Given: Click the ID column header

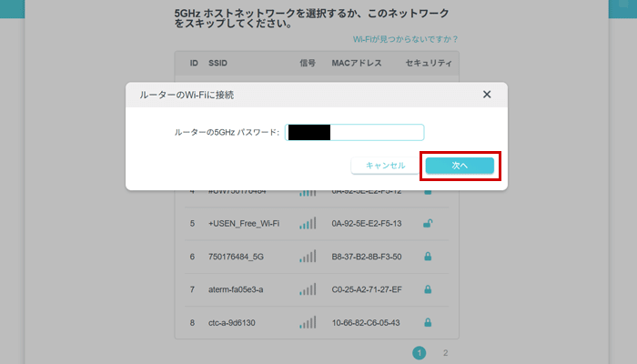Looking at the screenshot, I should pos(194,63).
